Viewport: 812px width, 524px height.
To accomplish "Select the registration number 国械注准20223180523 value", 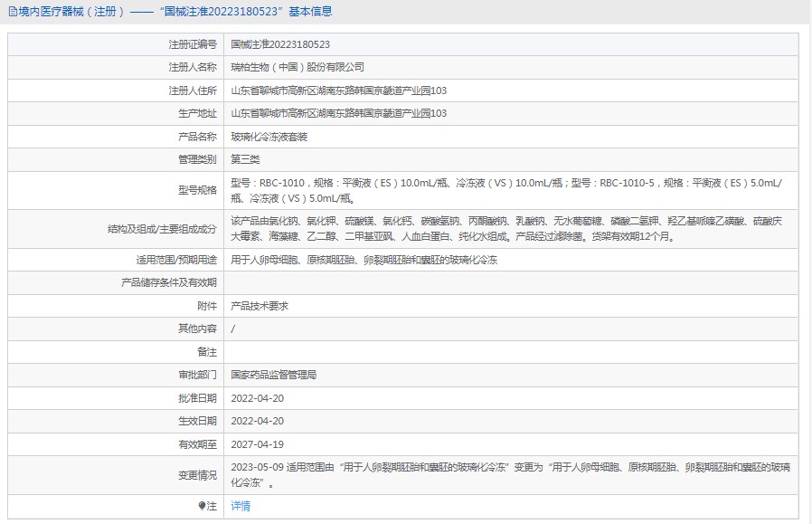I will click(280, 44).
